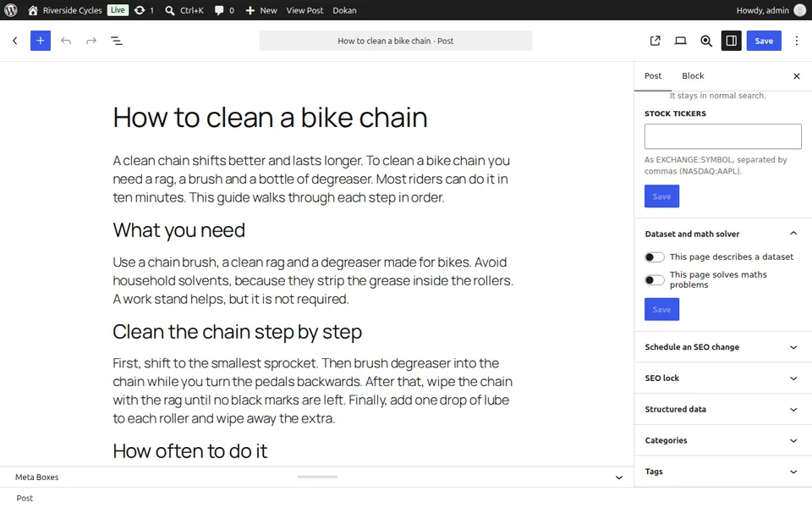Open the device preview laptop icon
This screenshot has height=508, width=812.
point(680,41)
